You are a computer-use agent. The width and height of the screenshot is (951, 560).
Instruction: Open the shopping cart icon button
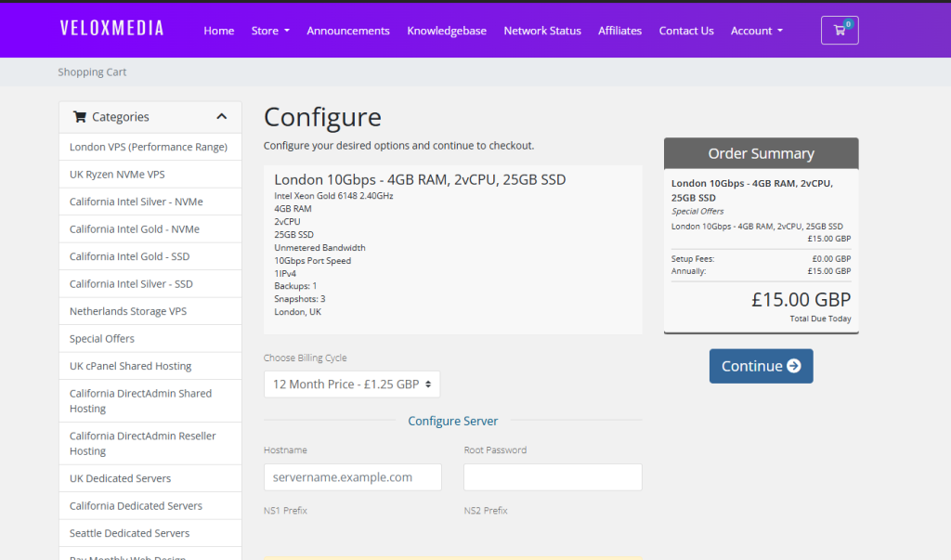(840, 31)
